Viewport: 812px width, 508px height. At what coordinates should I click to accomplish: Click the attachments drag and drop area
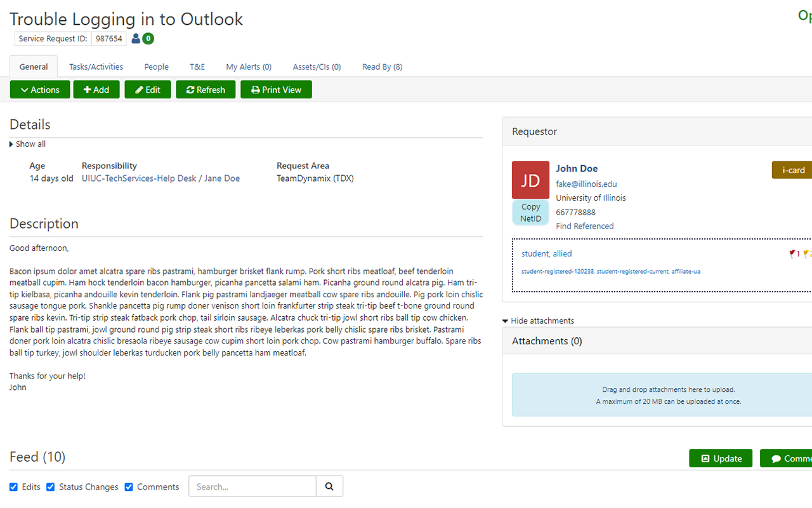(x=662, y=395)
